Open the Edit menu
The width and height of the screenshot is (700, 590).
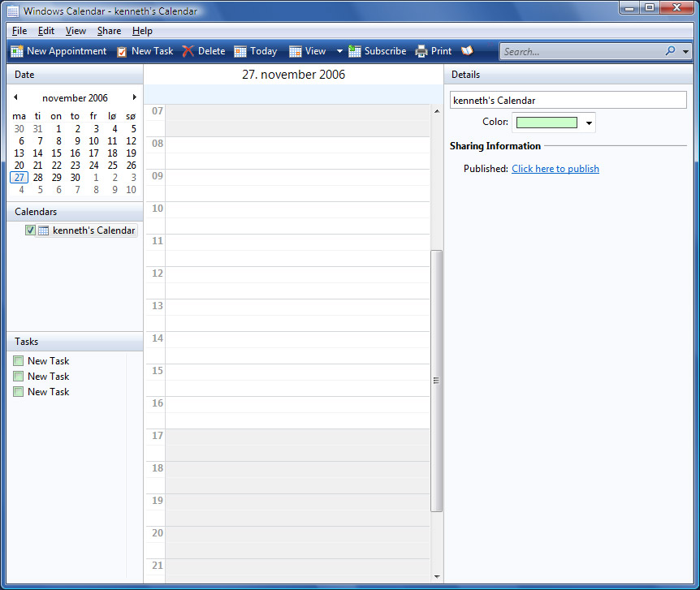click(46, 31)
